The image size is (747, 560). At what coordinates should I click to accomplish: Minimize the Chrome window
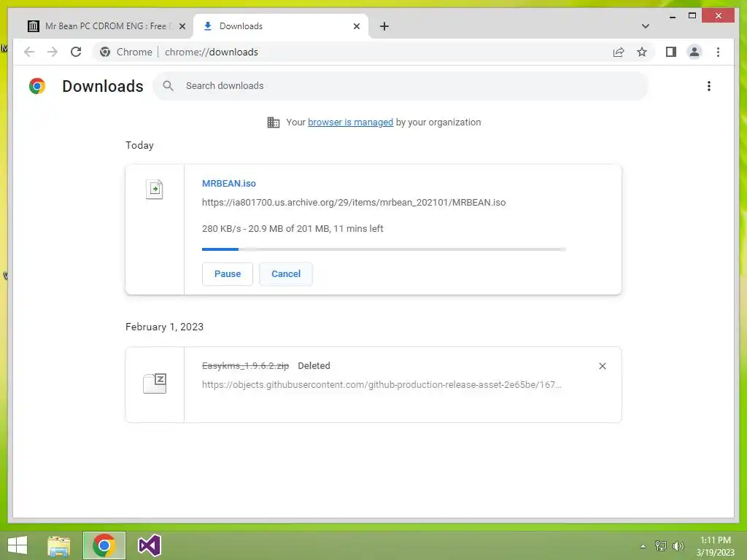coord(672,16)
